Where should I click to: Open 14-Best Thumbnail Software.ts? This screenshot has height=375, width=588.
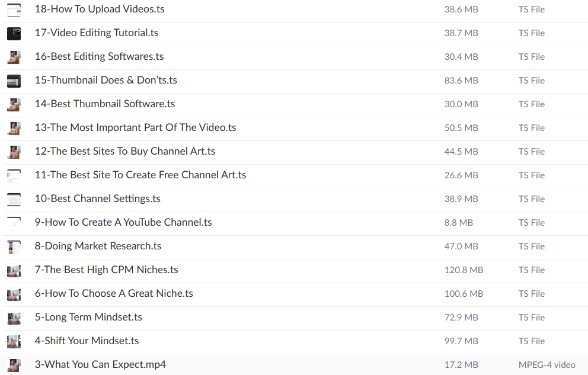pyautogui.click(x=105, y=104)
